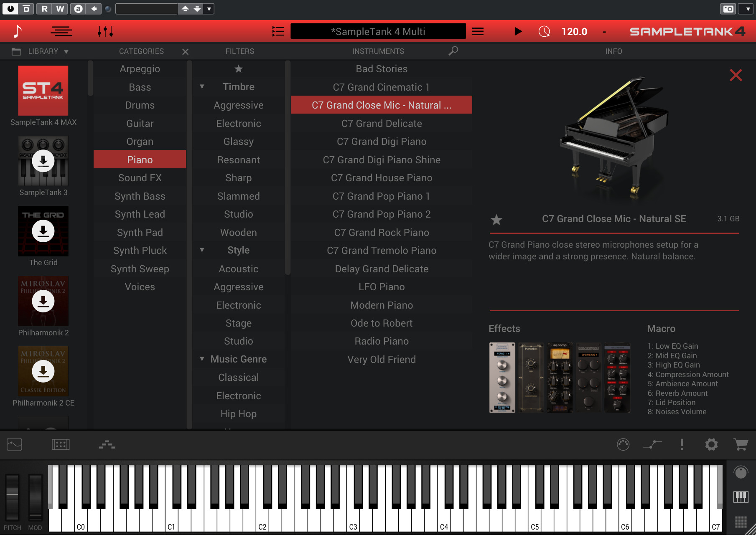Collapse the Style filter group
Screen dimensions: 756x535
tap(202, 250)
